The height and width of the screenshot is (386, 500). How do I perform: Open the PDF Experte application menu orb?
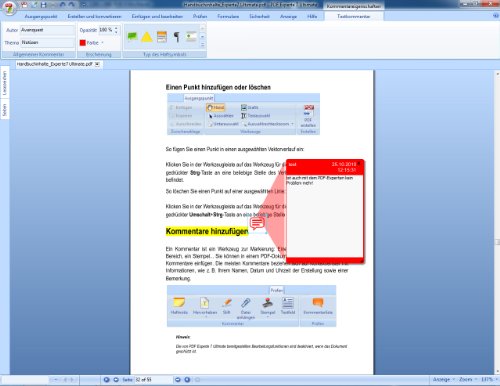(x=9, y=7)
